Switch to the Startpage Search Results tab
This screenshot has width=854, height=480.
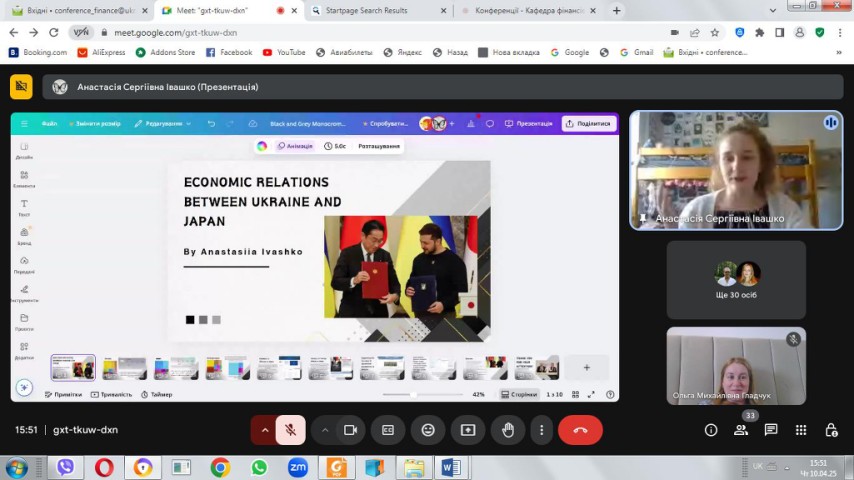pyautogui.click(x=373, y=11)
